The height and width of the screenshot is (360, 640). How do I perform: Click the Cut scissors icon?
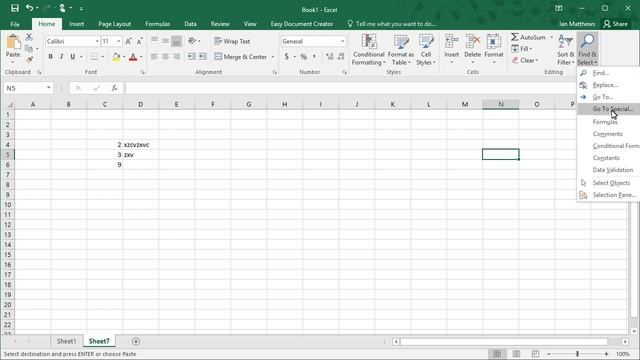(x=29, y=37)
